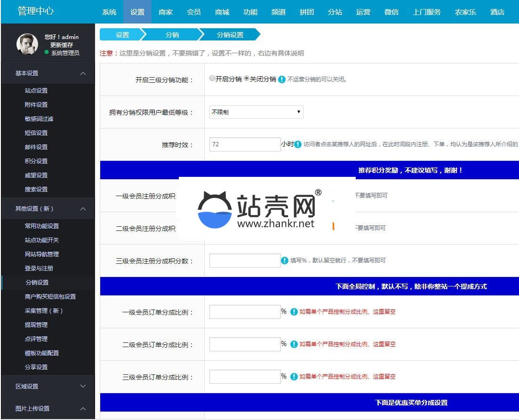Image resolution: width=519 pixels, height=420 pixels.
Task: Select the 开启分销 radio button
Action: (212, 79)
